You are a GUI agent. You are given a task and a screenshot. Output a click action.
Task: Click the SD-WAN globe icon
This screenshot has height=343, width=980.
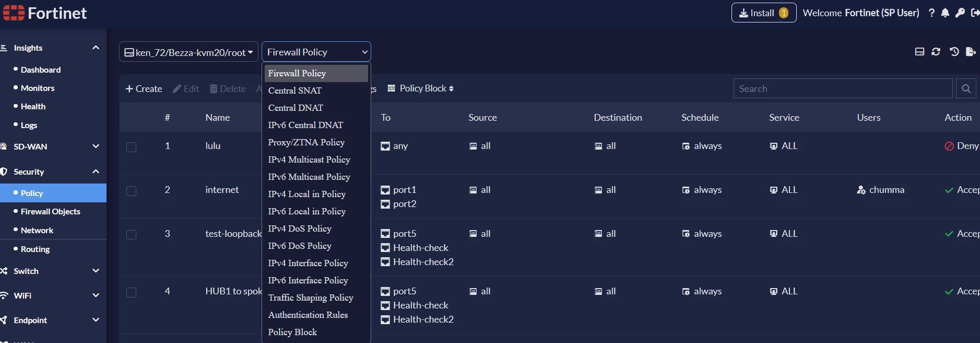(x=3, y=146)
